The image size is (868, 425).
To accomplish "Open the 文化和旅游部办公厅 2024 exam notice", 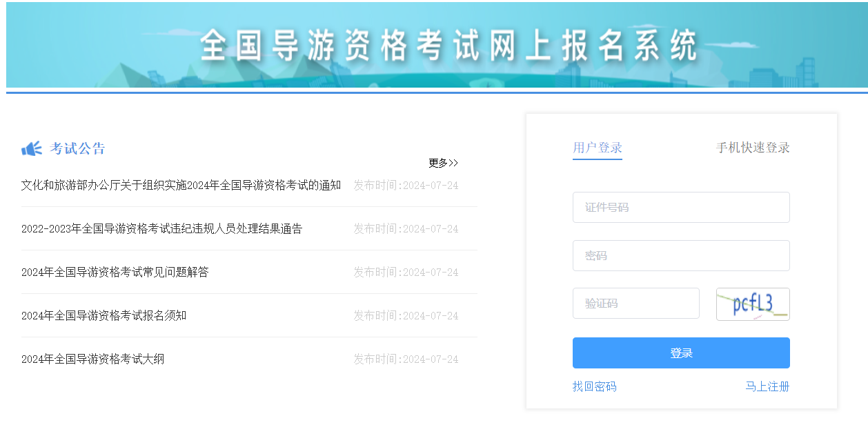I will click(181, 186).
